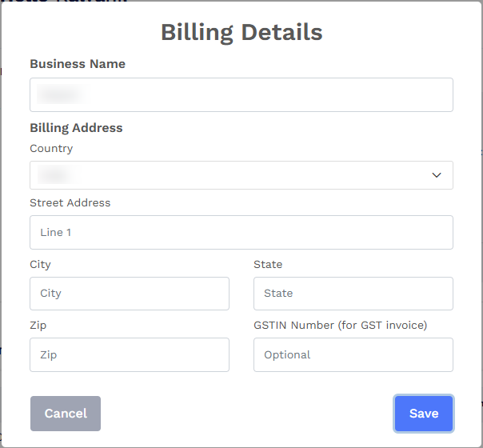Click the Country label above the dropdown
This screenshot has height=448, width=483.
tap(51, 149)
